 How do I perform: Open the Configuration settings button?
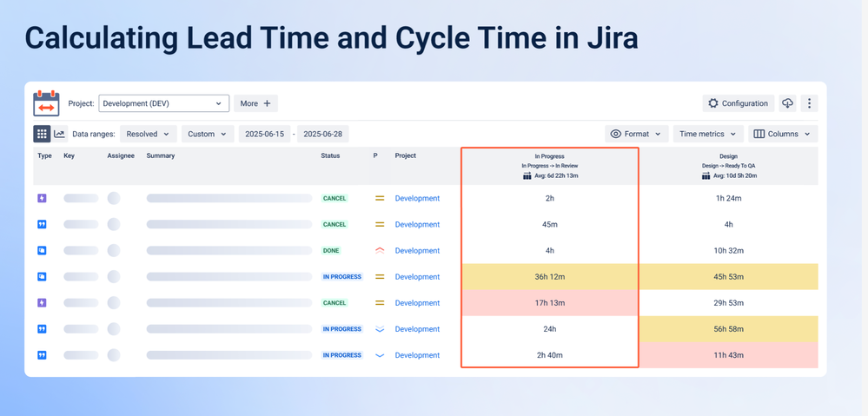pos(739,103)
